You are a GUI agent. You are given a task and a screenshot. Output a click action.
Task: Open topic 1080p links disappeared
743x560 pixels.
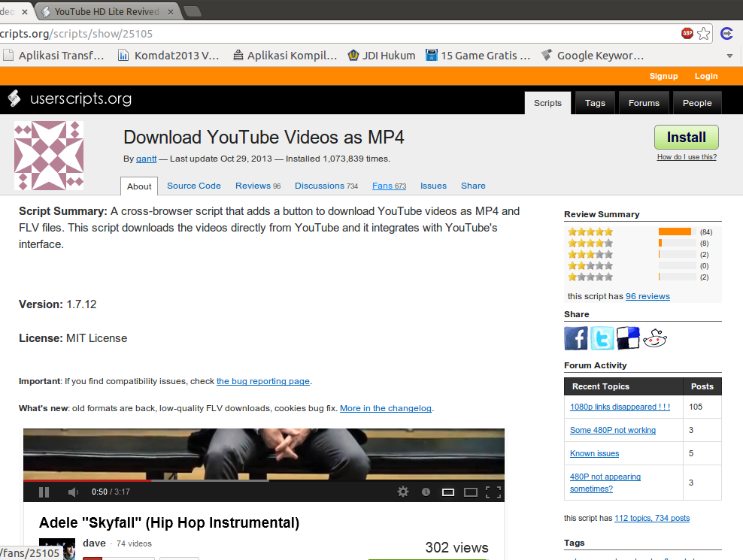click(x=620, y=407)
